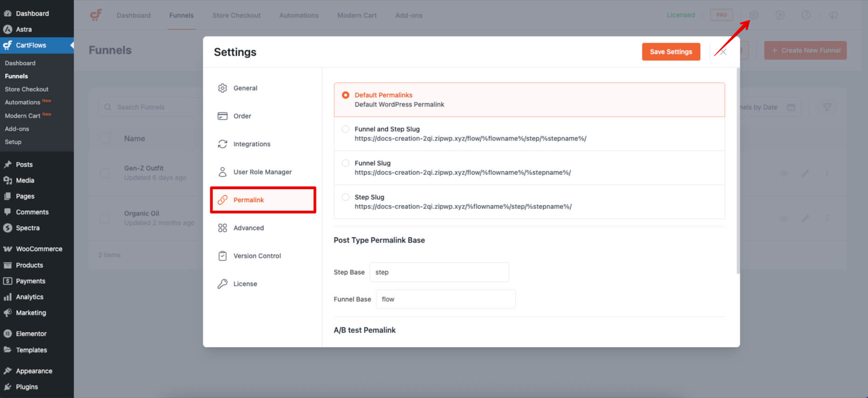Check the Organic Oil row checkbox
Screen dimensions: 868x398
tap(105, 218)
